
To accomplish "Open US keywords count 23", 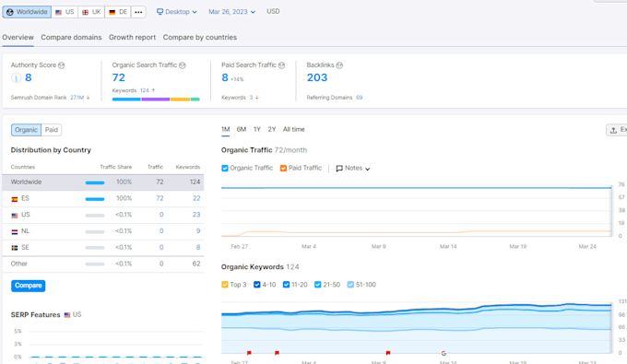I will (196, 215).
